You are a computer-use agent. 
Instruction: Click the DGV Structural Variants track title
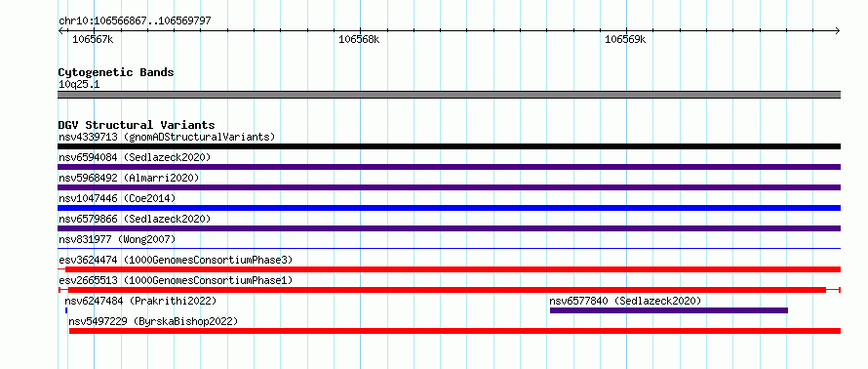137,125
